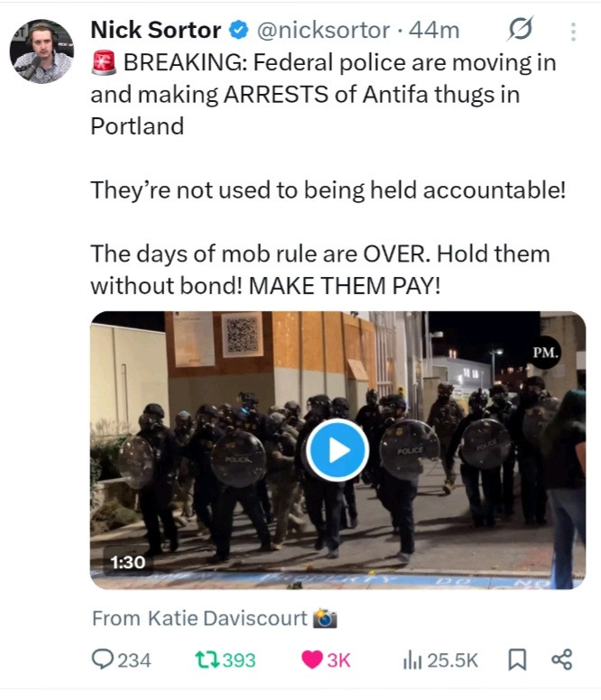Image resolution: width=601 pixels, height=700 pixels.
Task: Open the more options three-dot menu
Action: point(572,32)
